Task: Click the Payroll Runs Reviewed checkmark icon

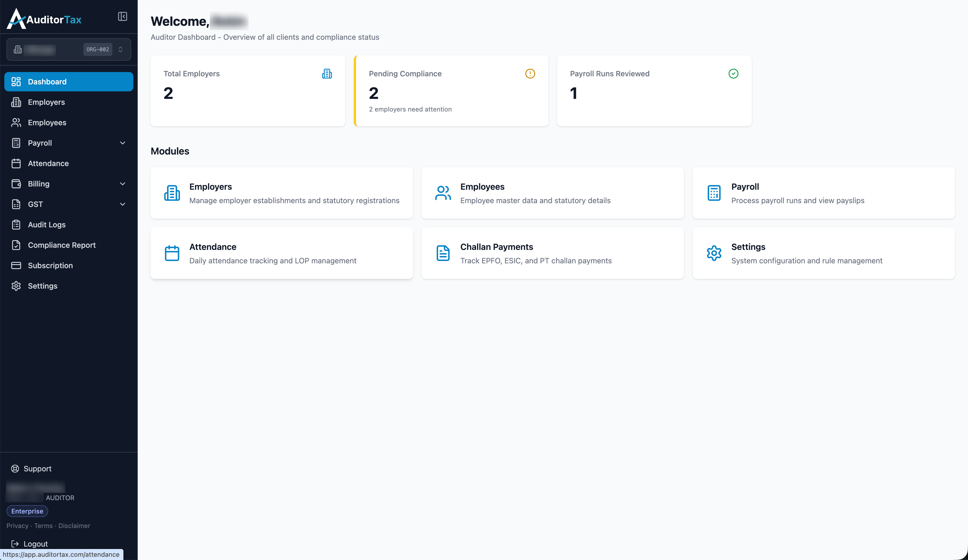Action: (733, 74)
